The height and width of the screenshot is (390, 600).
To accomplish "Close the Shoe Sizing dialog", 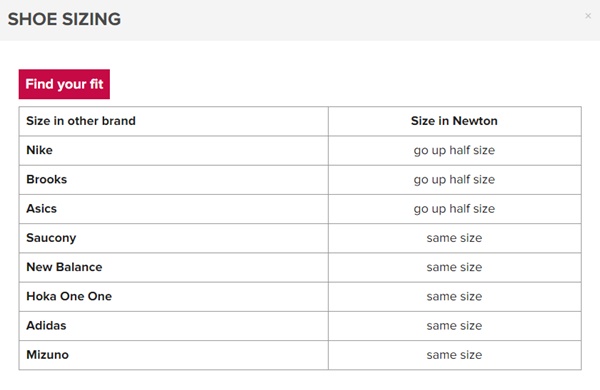I will pos(588,16).
